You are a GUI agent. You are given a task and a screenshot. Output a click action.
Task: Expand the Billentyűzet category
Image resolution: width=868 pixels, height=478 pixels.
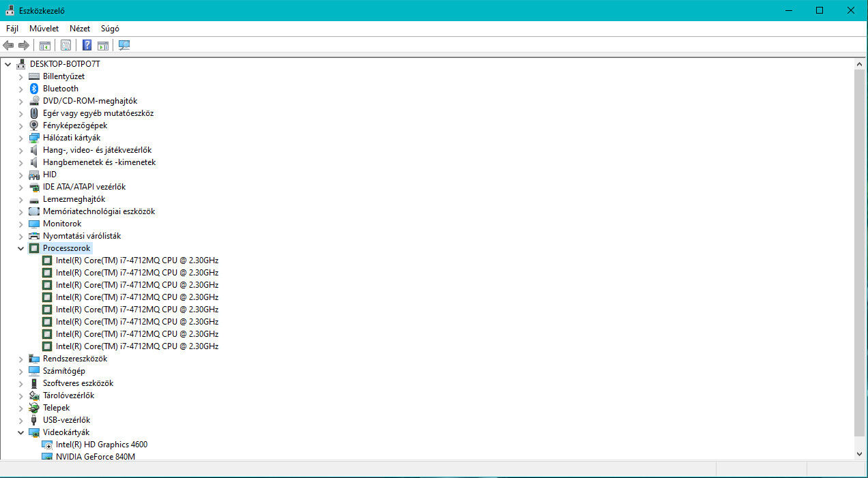pyautogui.click(x=21, y=76)
